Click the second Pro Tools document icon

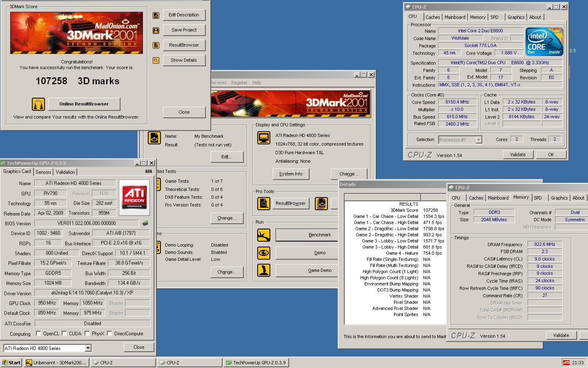pyautogui.click(x=321, y=204)
